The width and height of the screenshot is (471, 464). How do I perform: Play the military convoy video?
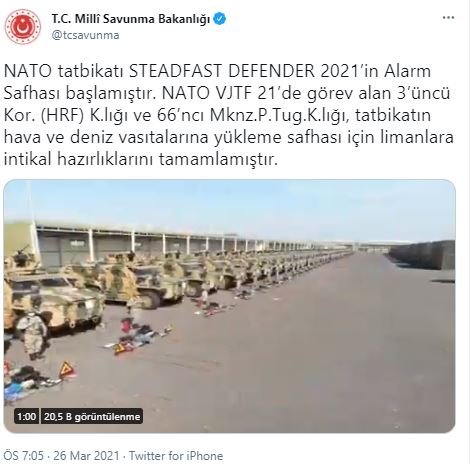pyautogui.click(x=229, y=306)
